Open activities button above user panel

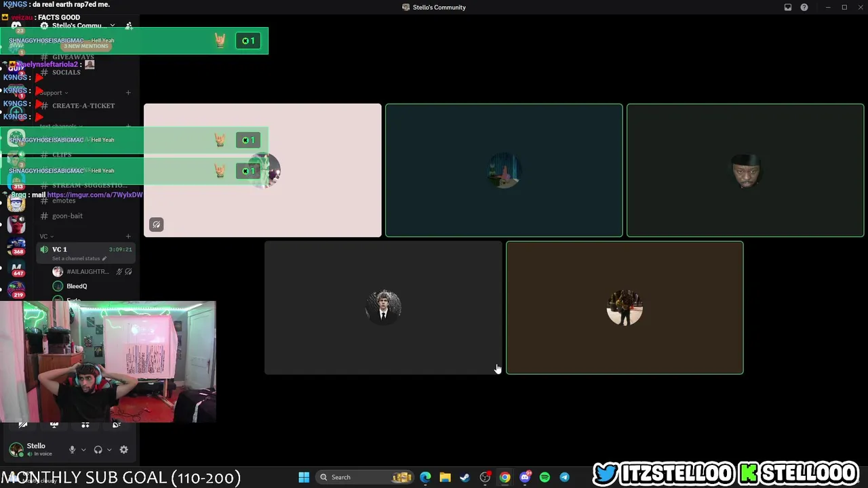point(85,425)
